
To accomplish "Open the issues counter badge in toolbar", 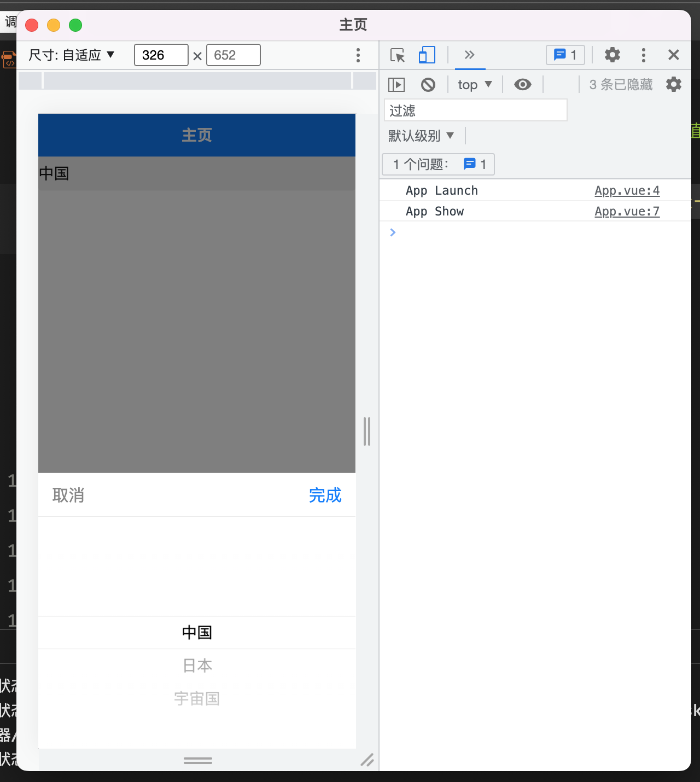I will tap(565, 55).
